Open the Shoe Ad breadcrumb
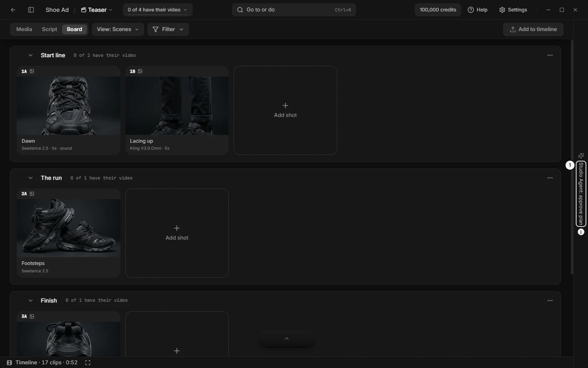 tap(57, 10)
